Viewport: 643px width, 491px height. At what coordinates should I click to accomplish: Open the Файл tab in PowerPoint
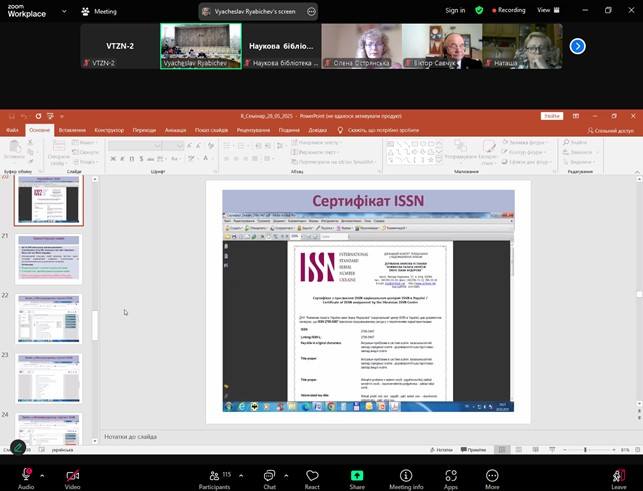point(12,130)
